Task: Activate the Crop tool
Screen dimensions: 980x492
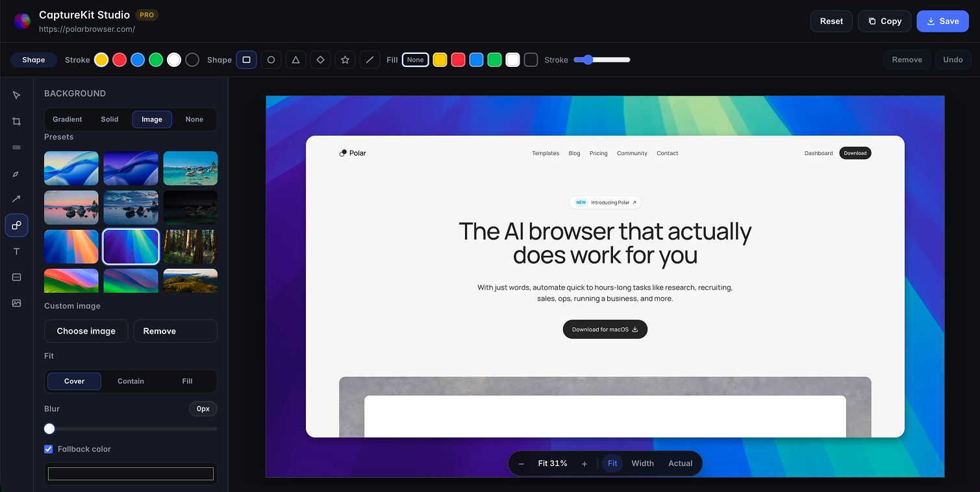Action: 17,121
